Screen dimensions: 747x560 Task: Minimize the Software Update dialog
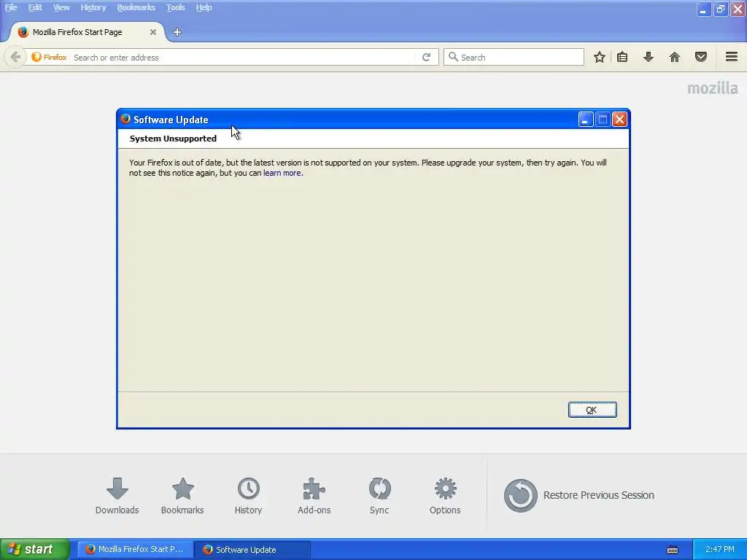tap(586, 119)
